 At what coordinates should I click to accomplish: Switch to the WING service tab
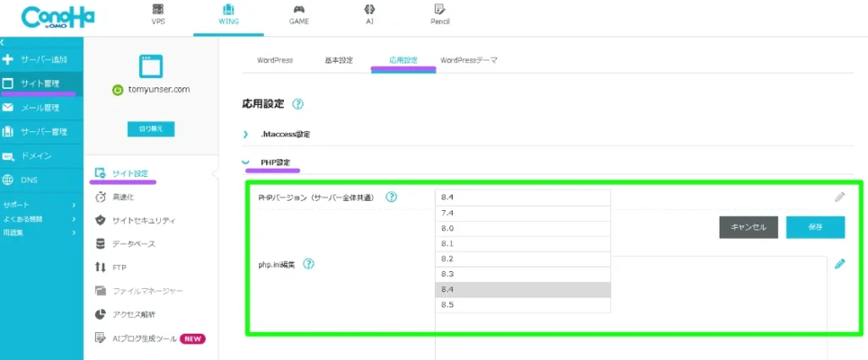point(229,15)
